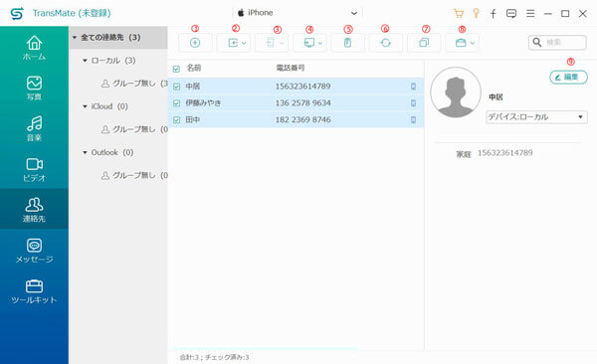Click the 編集 edit button
Screen dimensions: 597x364
568,78
